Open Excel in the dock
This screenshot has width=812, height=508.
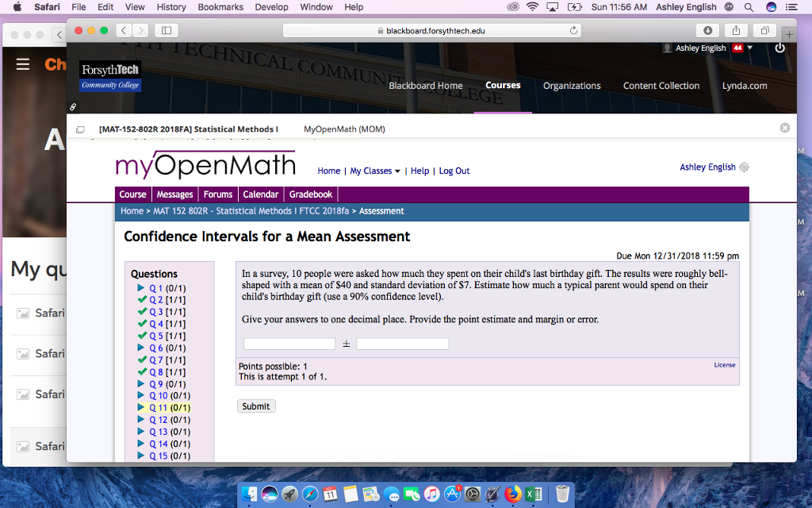click(x=534, y=494)
